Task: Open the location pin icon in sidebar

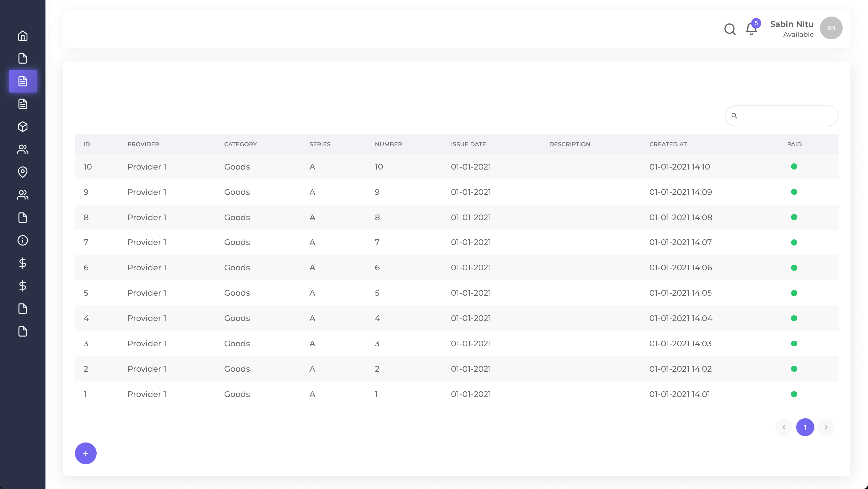Action: 22,172
